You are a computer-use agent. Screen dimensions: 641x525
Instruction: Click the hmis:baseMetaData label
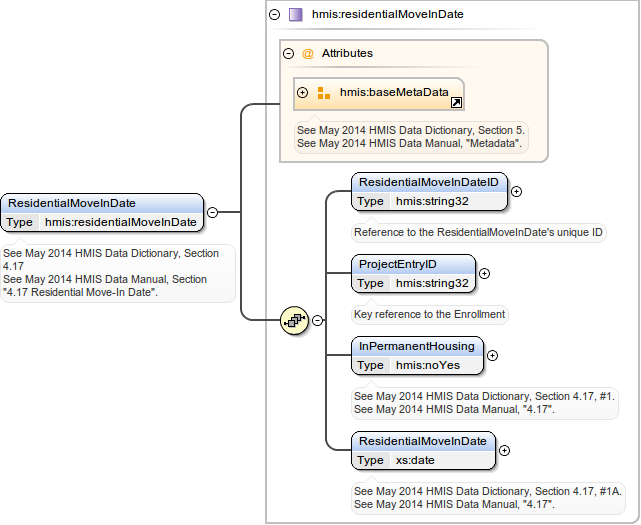394,93
